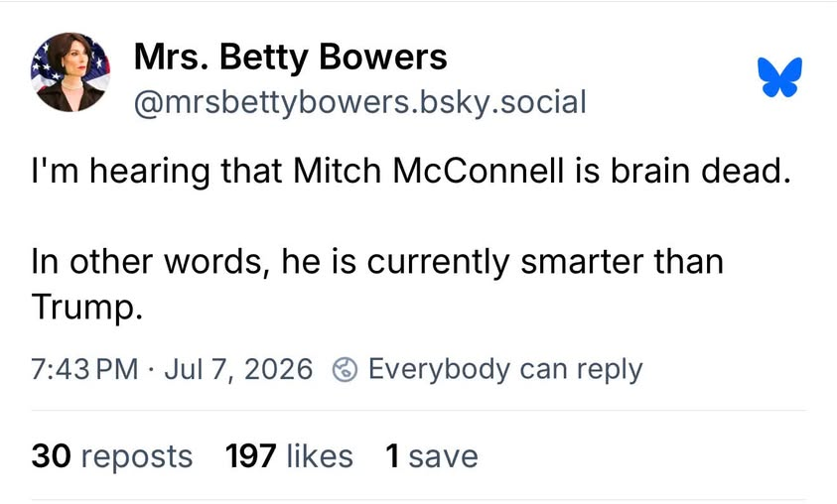Image resolution: width=837 pixels, height=504 pixels.
Task: Click the globe reply-settings icon
Action: pos(345,370)
